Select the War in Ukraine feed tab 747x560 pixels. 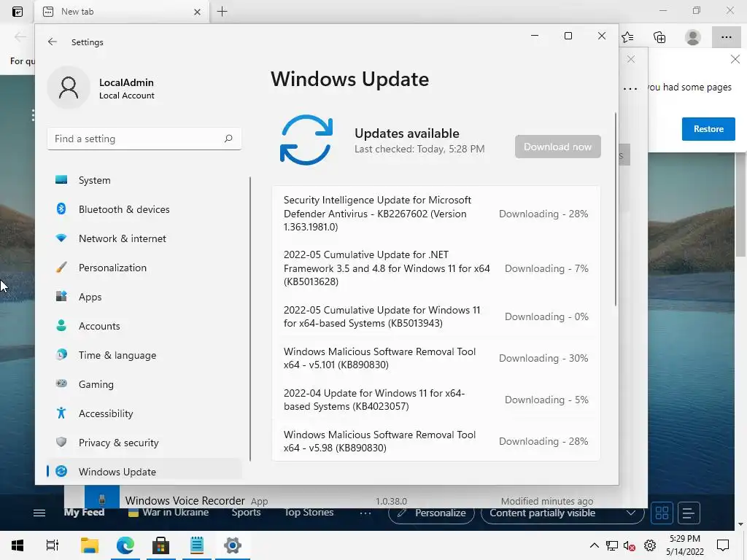[169, 513]
